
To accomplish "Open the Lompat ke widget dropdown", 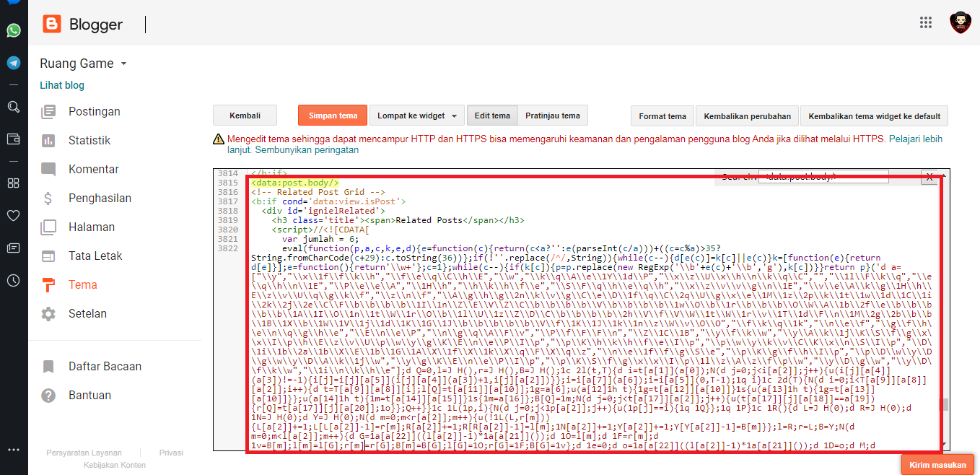I will click(x=416, y=116).
